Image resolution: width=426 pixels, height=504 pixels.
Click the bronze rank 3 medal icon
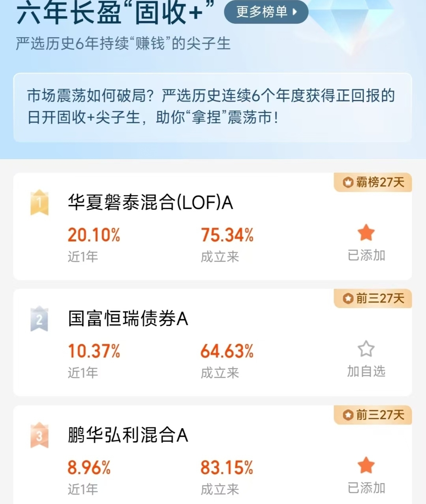tap(39, 435)
